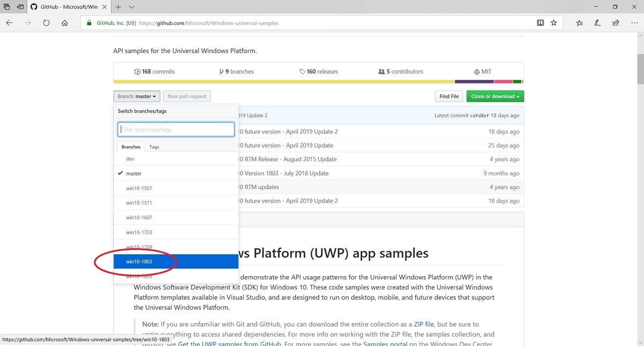The height and width of the screenshot is (346, 644).
Task: Select the win10-1511 branch
Action: click(x=176, y=203)
